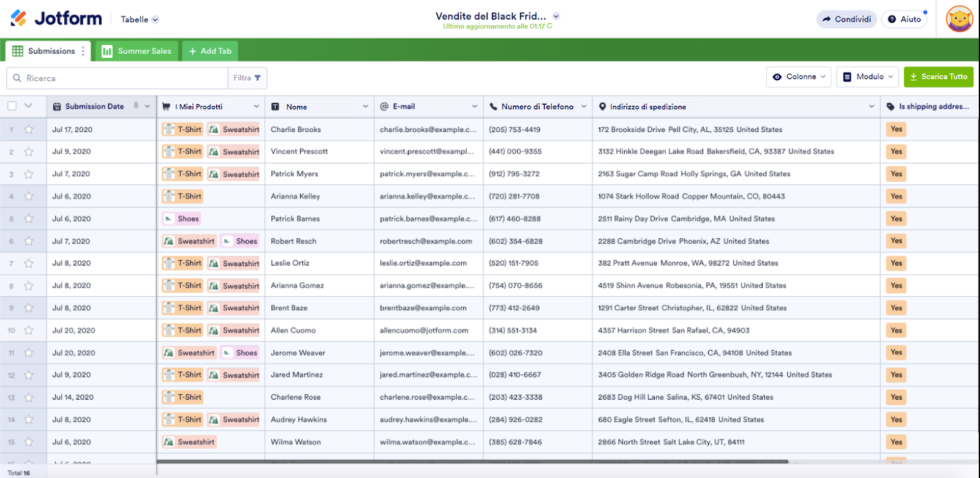980x478 pixels.
Task: Star the Patrick Myers row
Action: tap(28, 174)
